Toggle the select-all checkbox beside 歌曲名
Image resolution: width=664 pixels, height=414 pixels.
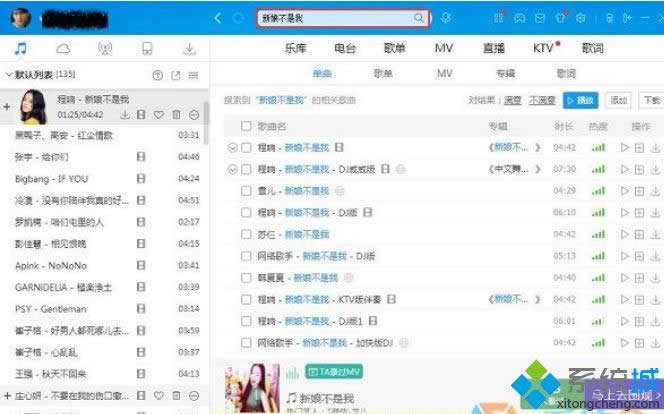[246, 126]
